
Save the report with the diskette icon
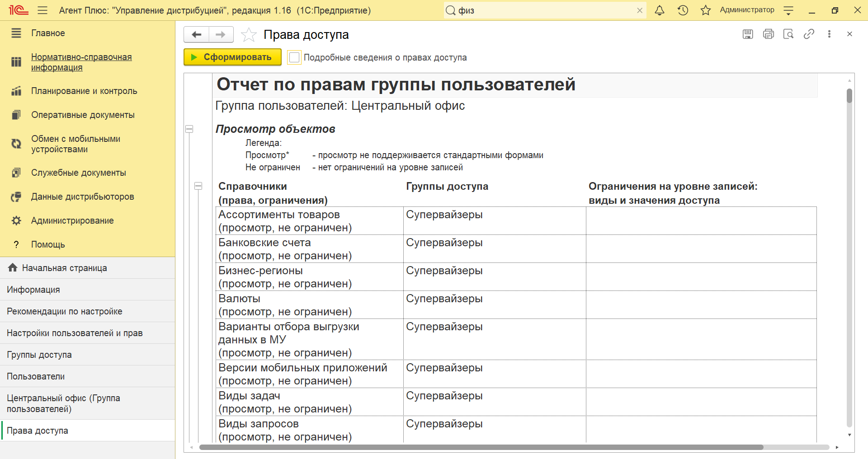pos(748,34)
